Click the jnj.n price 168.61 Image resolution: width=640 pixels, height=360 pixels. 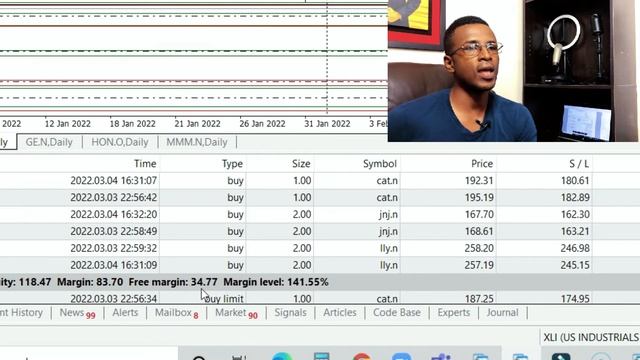click(x=479, y=231)
